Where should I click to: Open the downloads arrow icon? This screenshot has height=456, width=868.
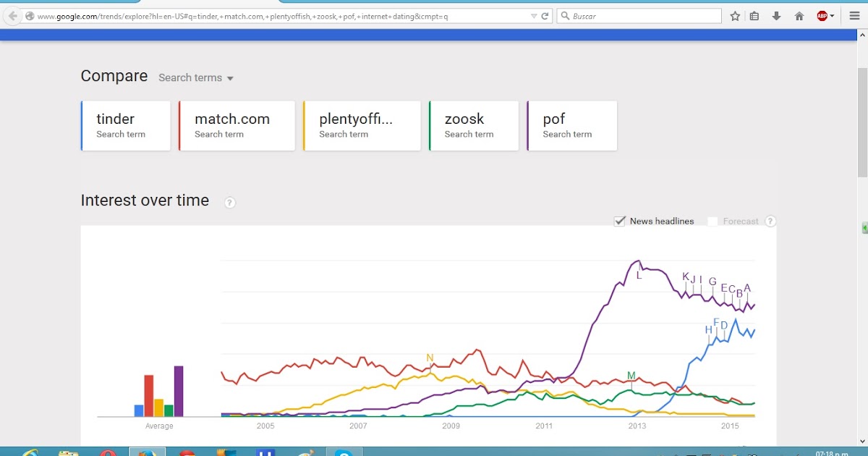point(777,16)
